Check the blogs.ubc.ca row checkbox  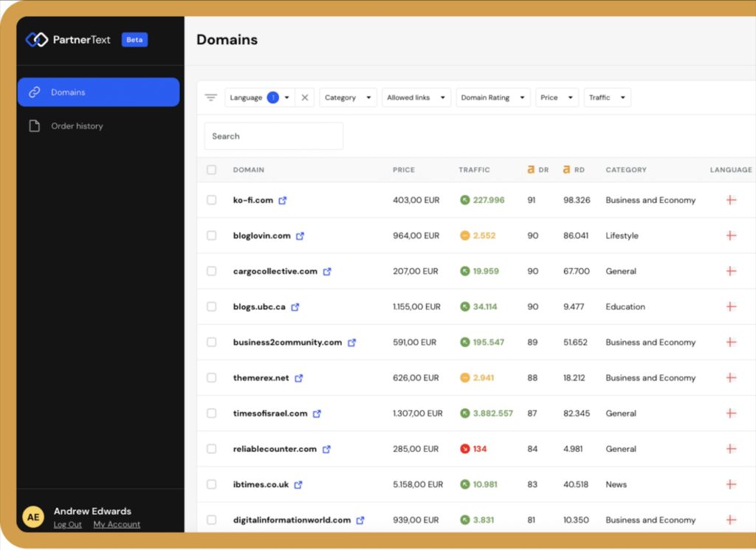point(211,306)
